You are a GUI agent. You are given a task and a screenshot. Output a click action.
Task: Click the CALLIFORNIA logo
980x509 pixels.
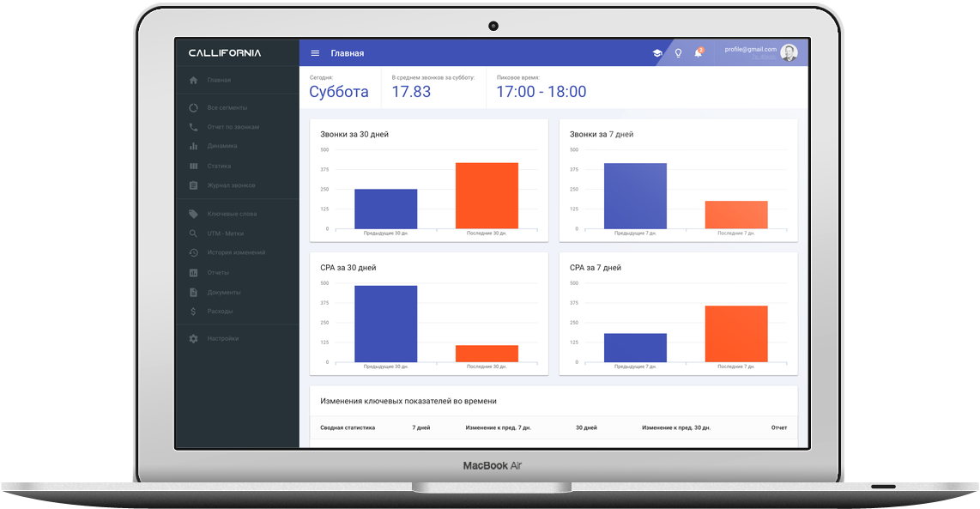(x=225, y=53)
